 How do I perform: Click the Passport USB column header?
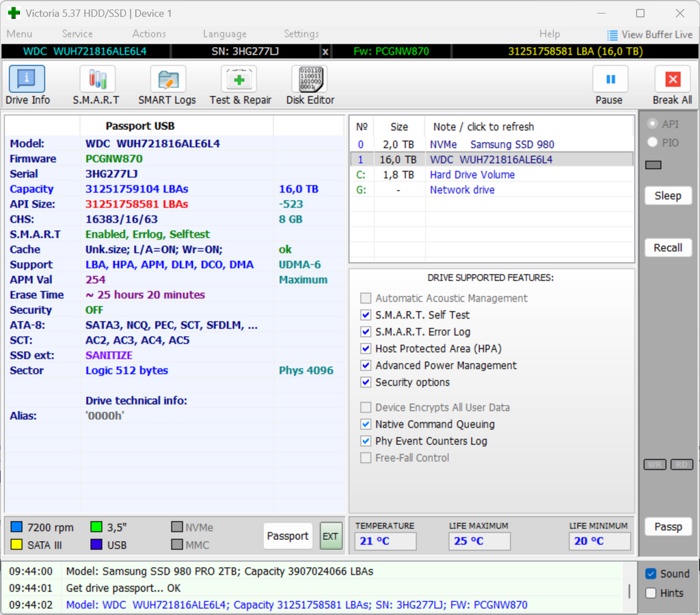(x=139, y=126)
